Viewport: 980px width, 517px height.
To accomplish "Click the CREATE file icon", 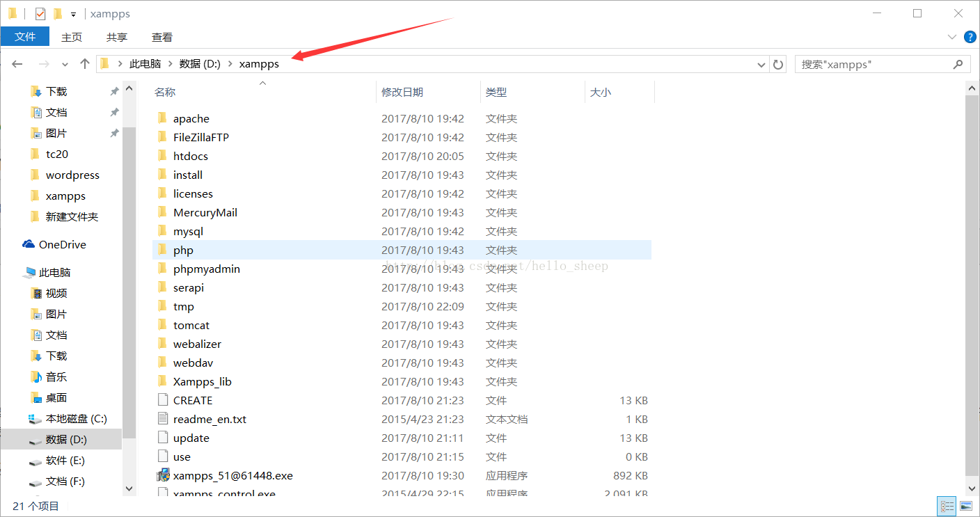I will click(x=163, y=400).
